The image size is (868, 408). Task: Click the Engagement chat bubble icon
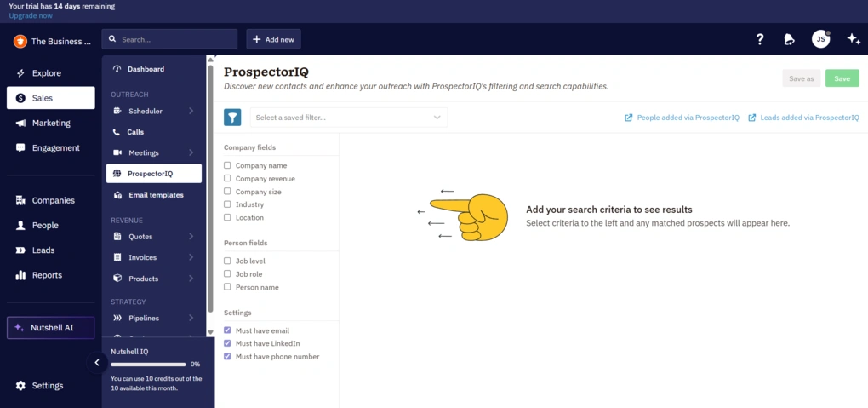(20, 148)
